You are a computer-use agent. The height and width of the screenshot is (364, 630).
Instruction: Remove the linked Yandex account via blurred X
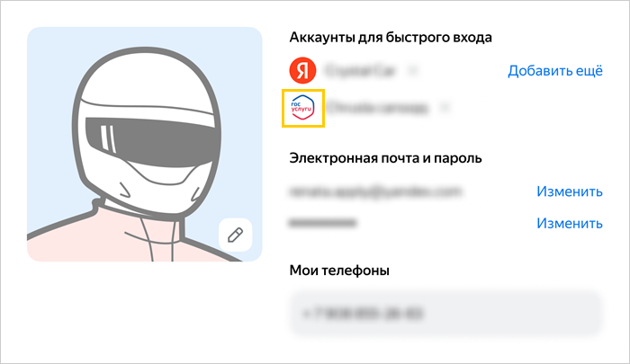pos(412,71)
